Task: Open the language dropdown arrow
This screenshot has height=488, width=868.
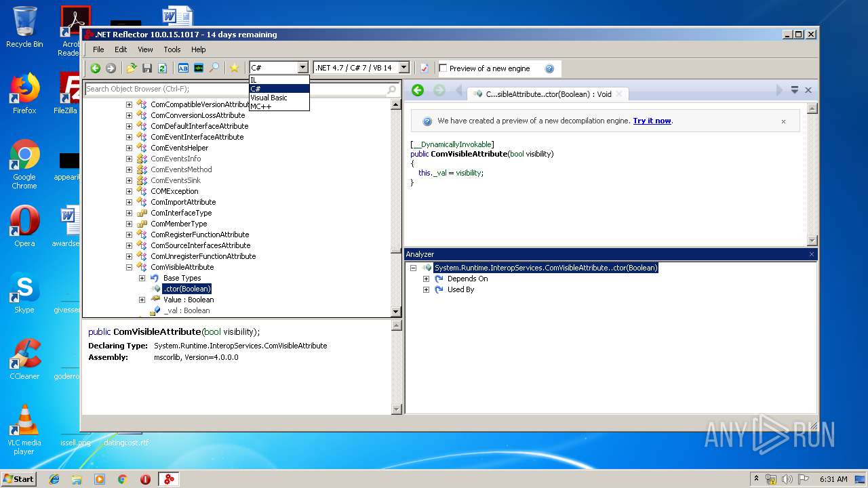Action: (x=303, y=68)
